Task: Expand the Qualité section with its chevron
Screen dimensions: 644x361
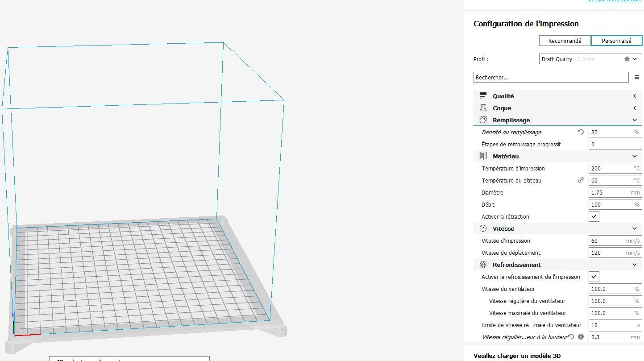Action: [x=635, y=96]
